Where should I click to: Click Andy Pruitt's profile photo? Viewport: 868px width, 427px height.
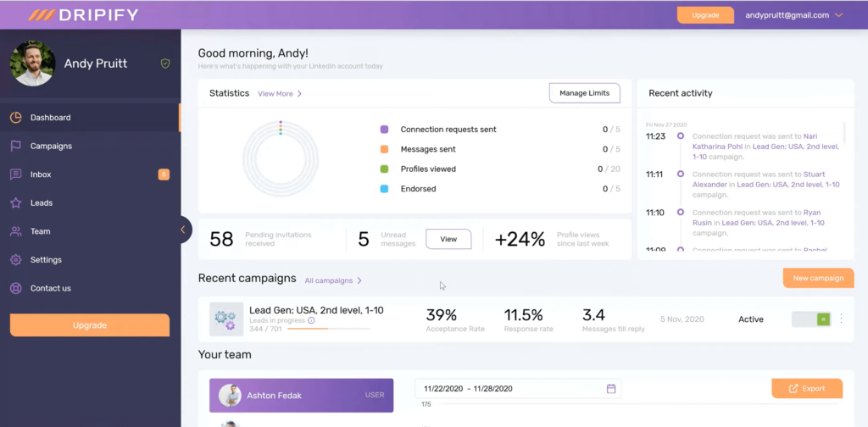point(33,64)
